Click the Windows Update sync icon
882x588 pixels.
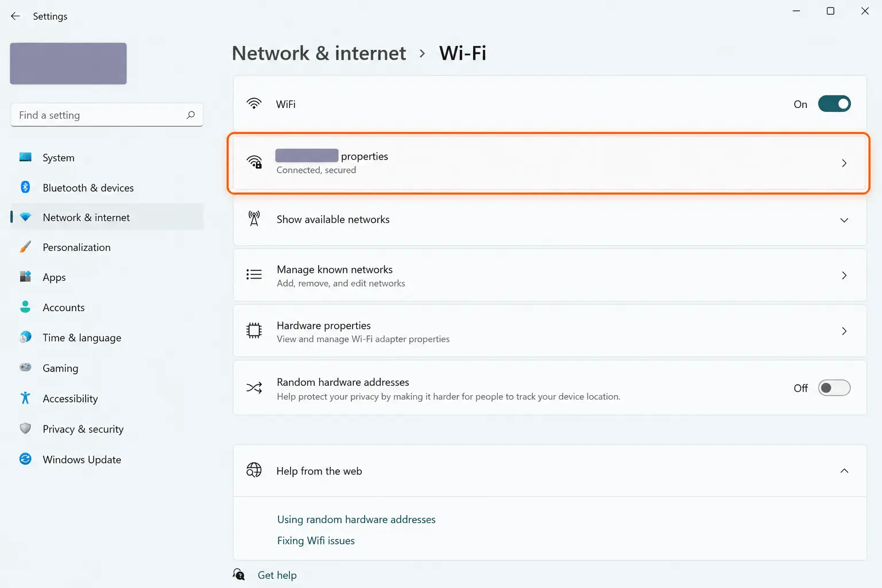tap(25, 459)
